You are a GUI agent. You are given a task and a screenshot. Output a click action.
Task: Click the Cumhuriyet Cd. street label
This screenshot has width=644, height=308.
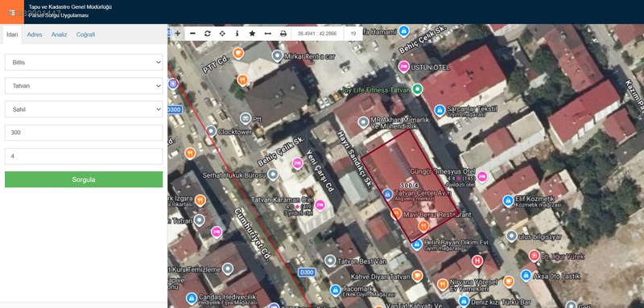pyautogui.click(x=253, y=234)
